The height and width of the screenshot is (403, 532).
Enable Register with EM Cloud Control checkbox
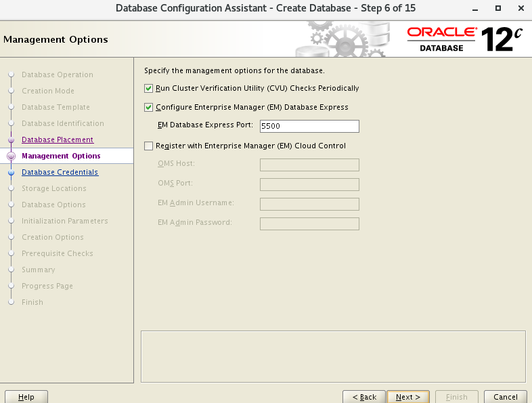click(149, 146)
